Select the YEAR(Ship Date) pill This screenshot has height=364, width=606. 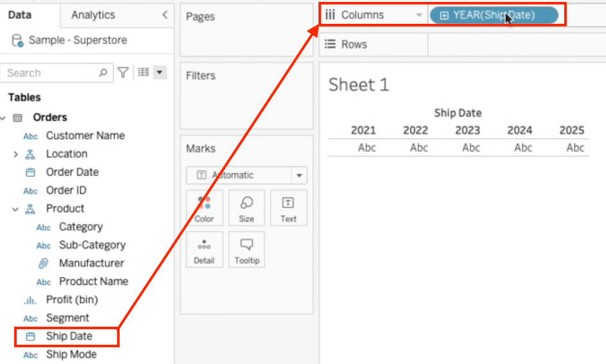[494, 15]
